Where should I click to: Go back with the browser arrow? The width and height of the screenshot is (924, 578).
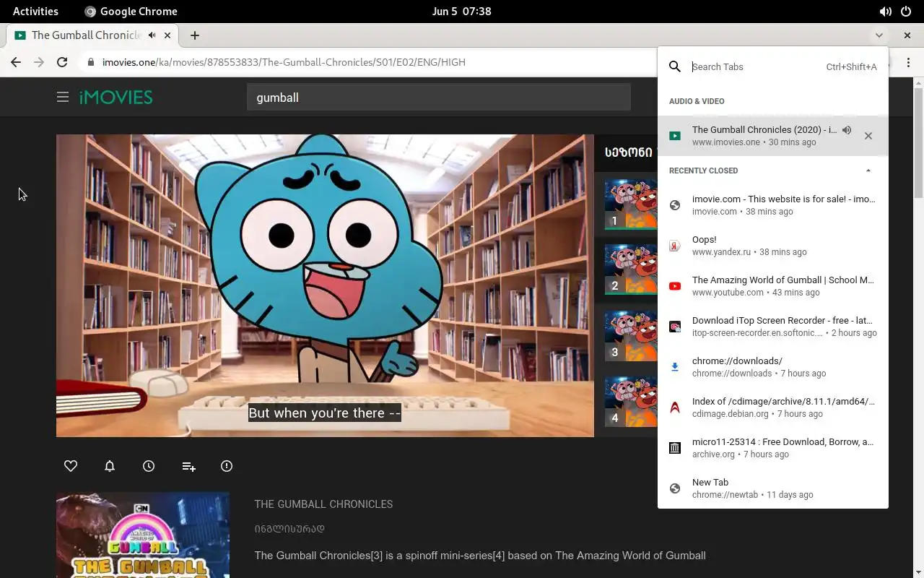(x=16, y=62)
